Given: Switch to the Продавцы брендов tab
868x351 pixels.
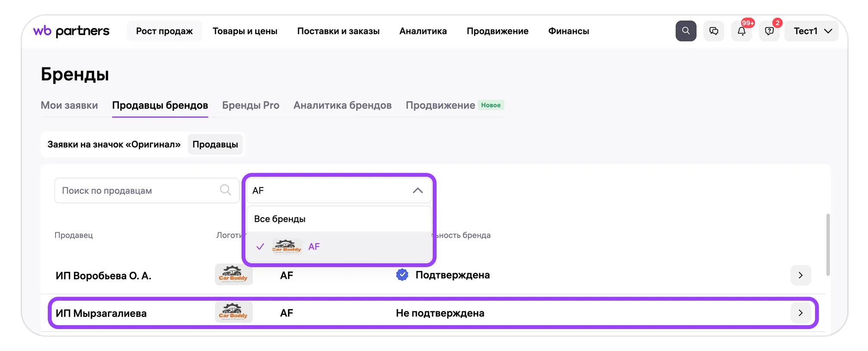Looking at the screenshot, I should point(160,105).
